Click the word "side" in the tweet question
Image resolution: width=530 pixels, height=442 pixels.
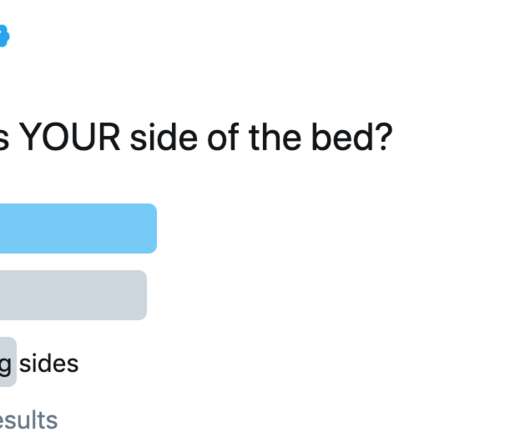pos(164,137)
